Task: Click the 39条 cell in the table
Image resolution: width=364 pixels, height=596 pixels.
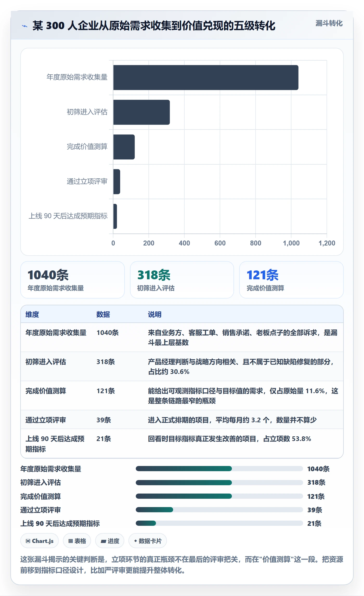Action: pos(104,420)
